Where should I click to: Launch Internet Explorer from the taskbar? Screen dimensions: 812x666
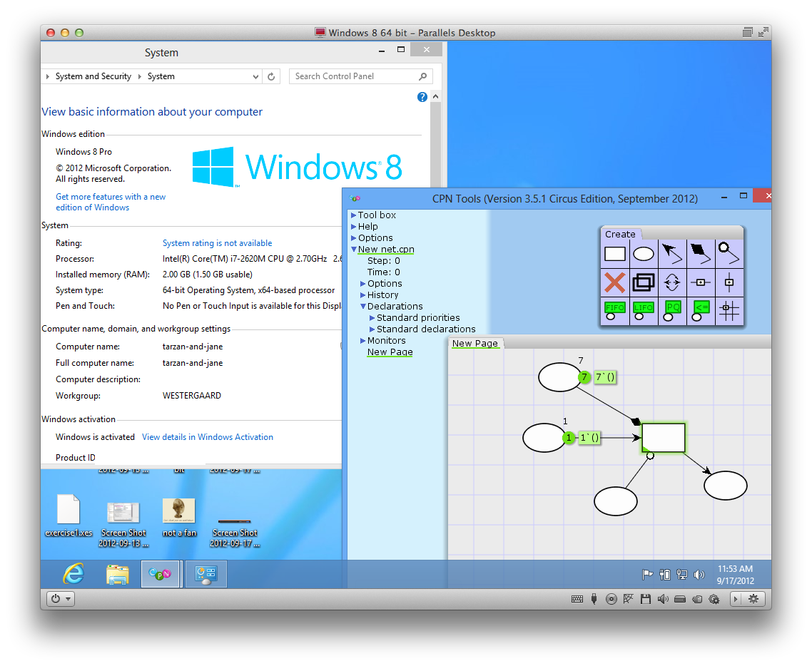click(73, 575)
